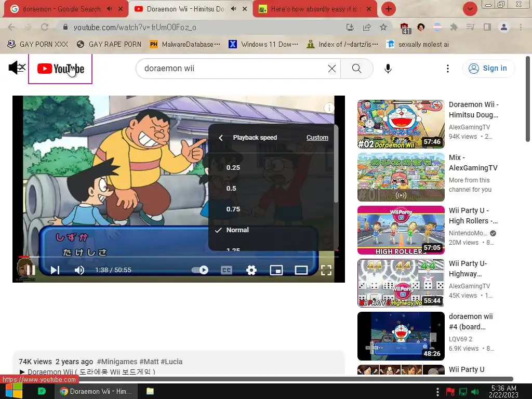
Task: Click the install app icon in address bar
Action: (350, 27)
